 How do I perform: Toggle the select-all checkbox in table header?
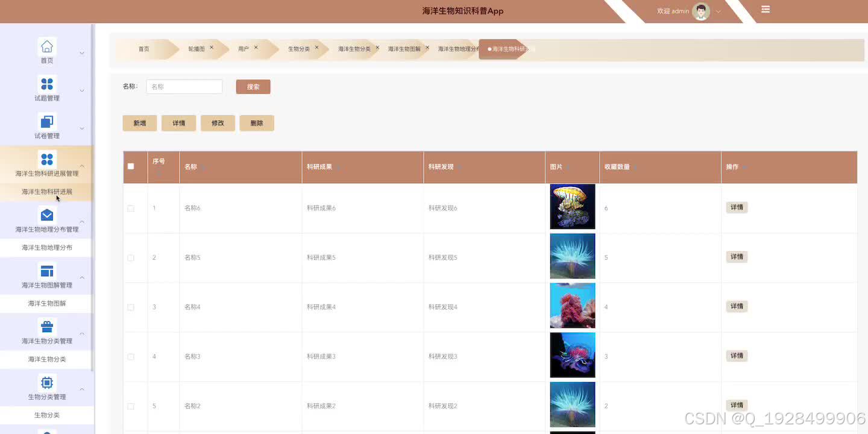(x=131, y=166)
